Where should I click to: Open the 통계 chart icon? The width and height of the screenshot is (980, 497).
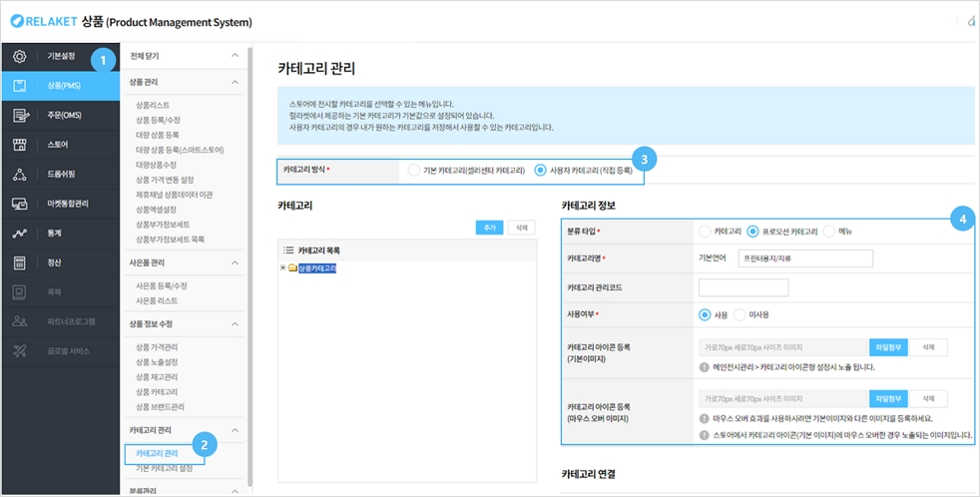20,234
